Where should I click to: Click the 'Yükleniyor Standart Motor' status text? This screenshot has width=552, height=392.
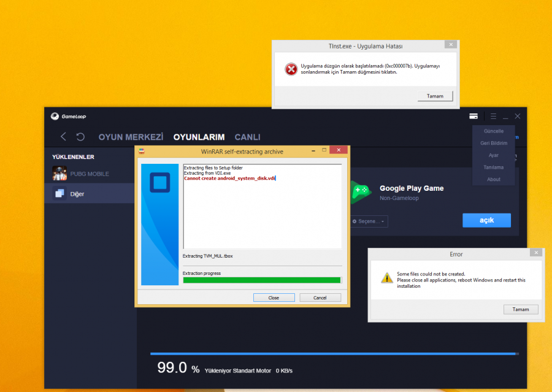[237, 371]
